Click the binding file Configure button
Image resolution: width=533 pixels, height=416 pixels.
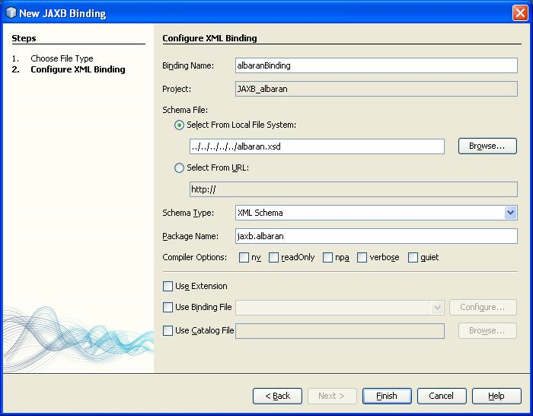tap(483, 307)
